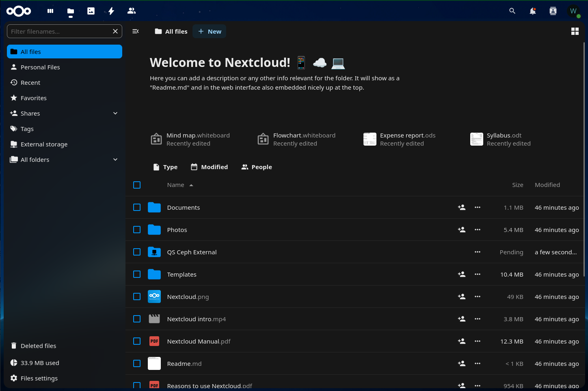Open the Photos app icon in top bar

91,11
